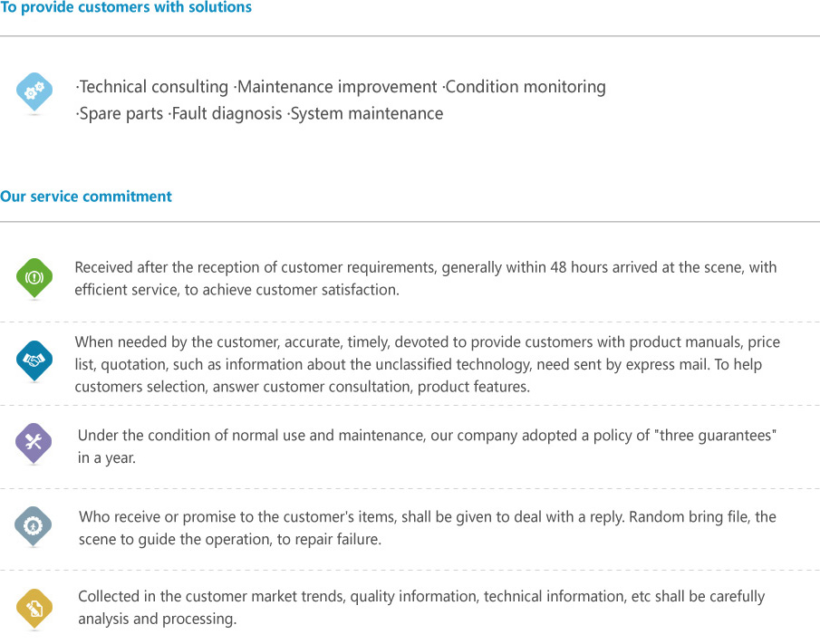820x644 pixels.
Task: Click the 'efficient service' satisfaction line
Action: (236, 290)
